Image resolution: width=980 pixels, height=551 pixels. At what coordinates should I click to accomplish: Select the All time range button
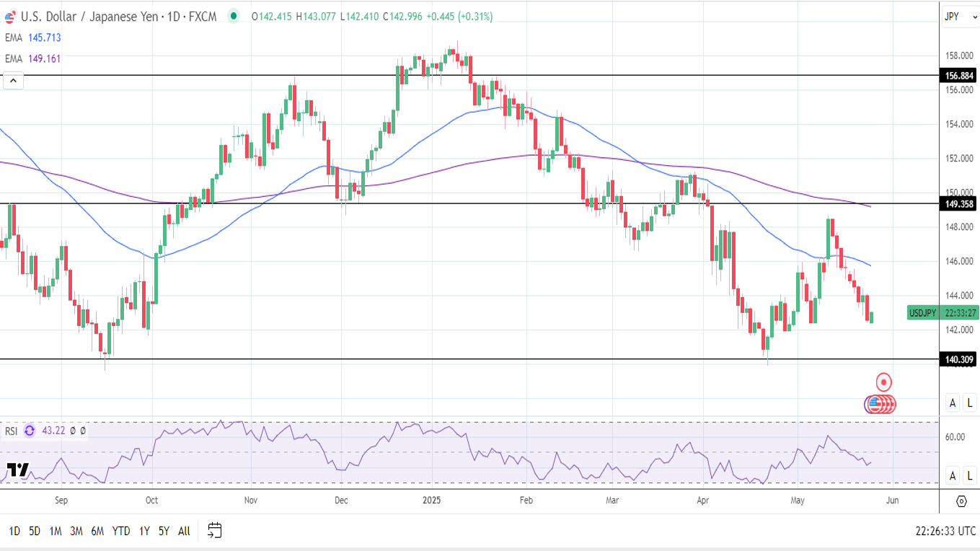coord(184,531)
